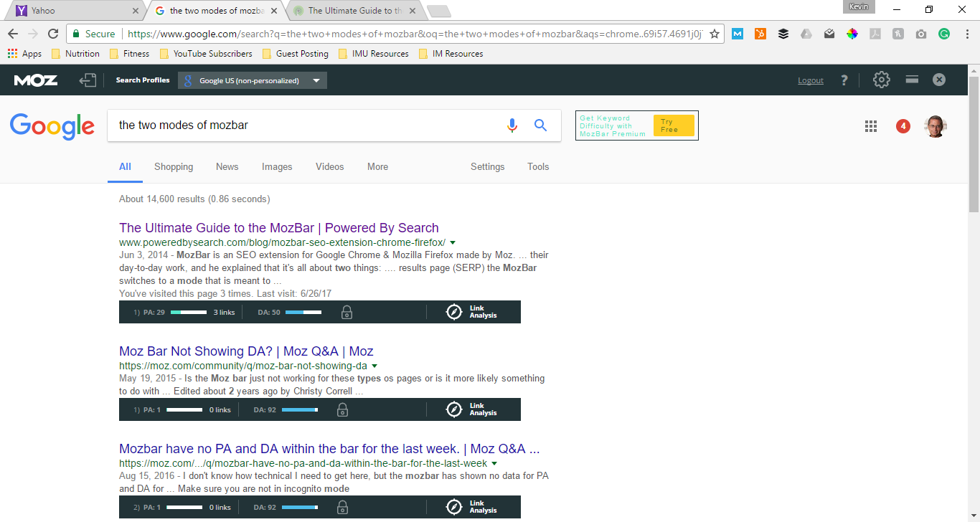Click the blue M extension icon
Image resolution: width=980 pixels, height=522 pixels.
point(738,34)
